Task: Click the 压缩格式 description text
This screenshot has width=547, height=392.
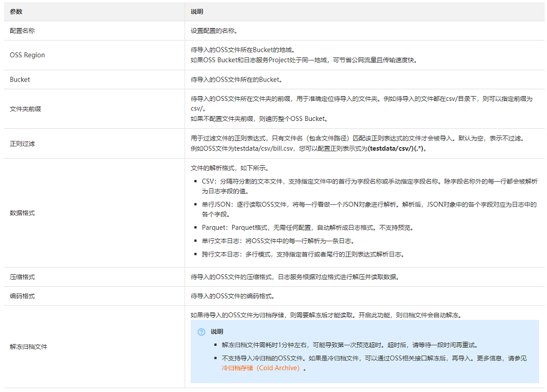Action: click(x=295, y=277)
